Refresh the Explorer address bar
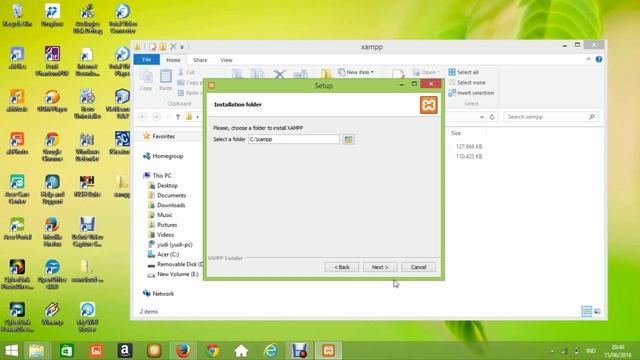The image size is (640, 360). coord(492,117)
